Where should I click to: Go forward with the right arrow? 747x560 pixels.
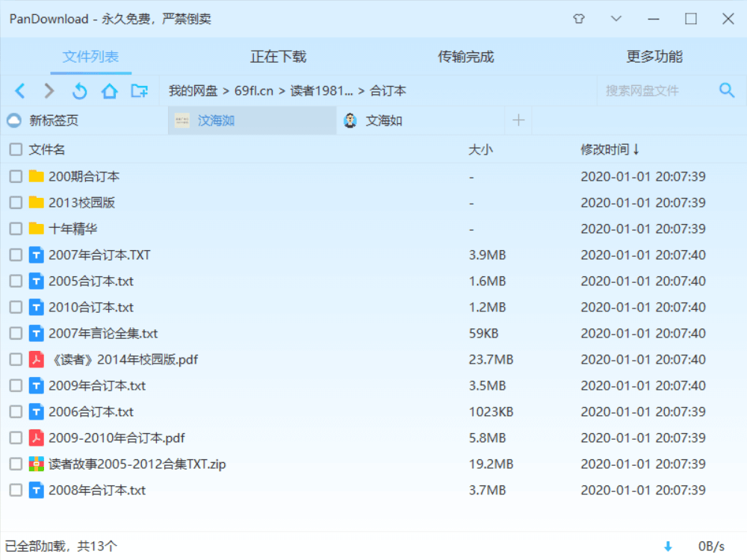coord(49,90)
